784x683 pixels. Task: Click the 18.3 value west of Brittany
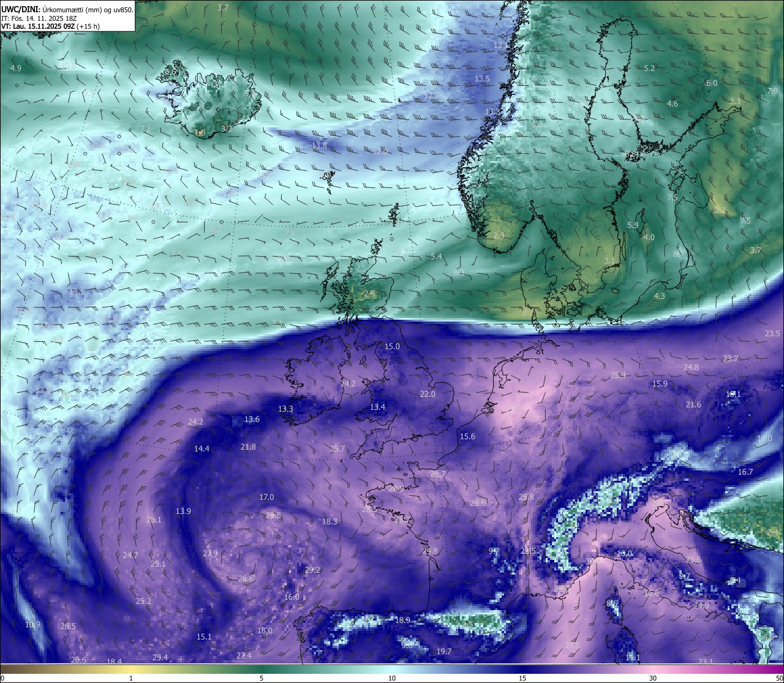pos(330,521)
